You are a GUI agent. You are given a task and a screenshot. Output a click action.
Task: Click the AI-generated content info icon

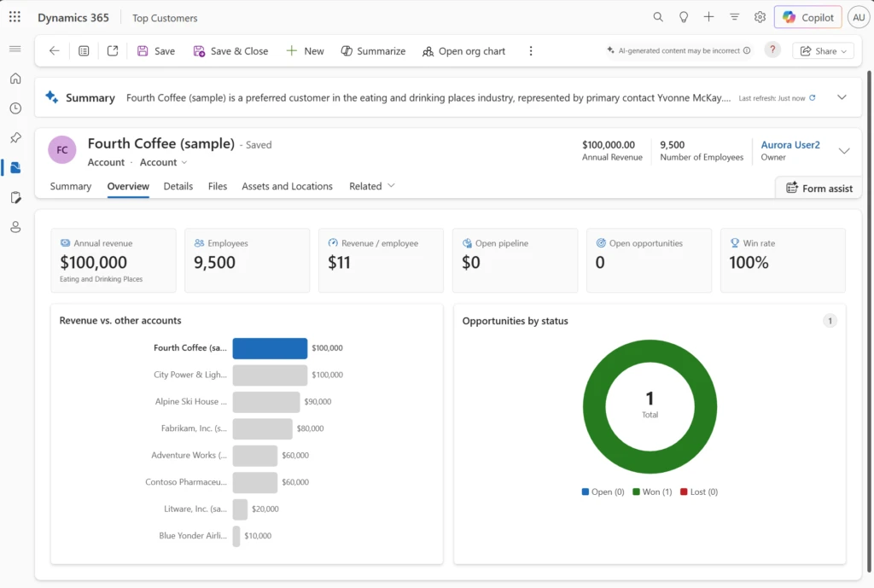point(747,50)
